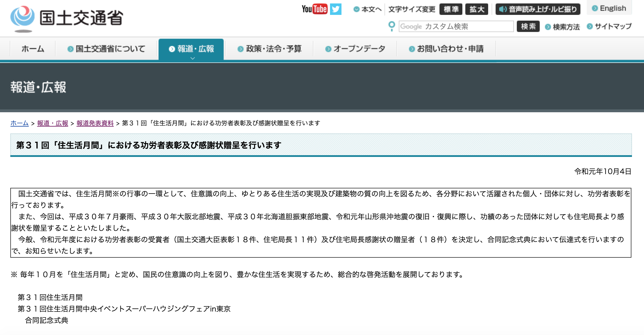Switch to the English site
The image size is (644, 335).
tap(609, 8)
